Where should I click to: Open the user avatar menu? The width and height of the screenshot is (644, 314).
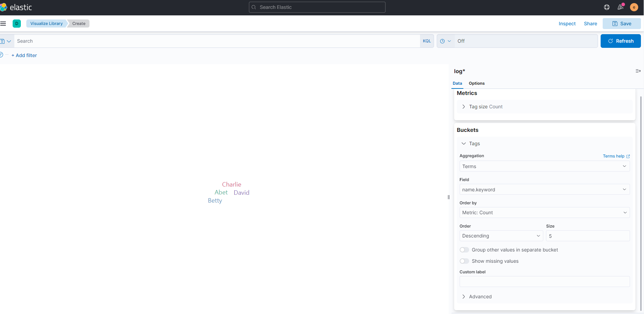[x=634, y=7]
